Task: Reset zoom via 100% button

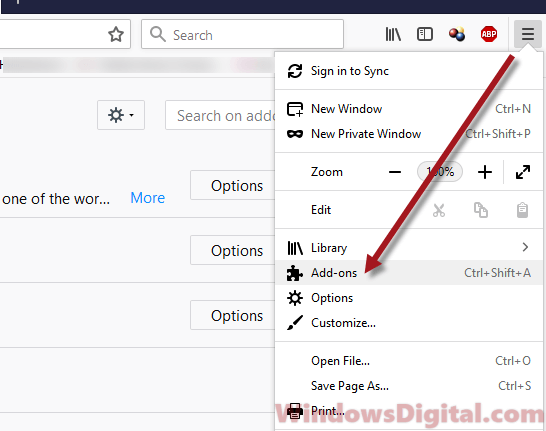Action: coord(440,172)
